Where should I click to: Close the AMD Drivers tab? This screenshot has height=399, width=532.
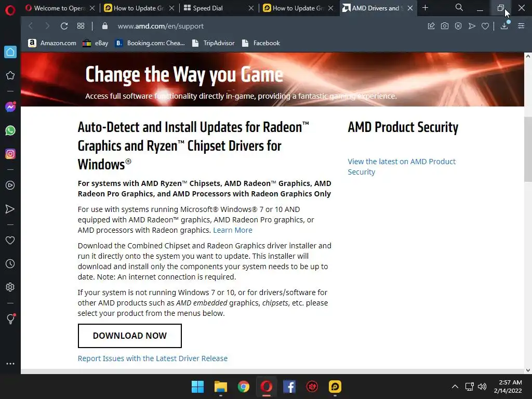pyautogui.click(x=410, y=8)
